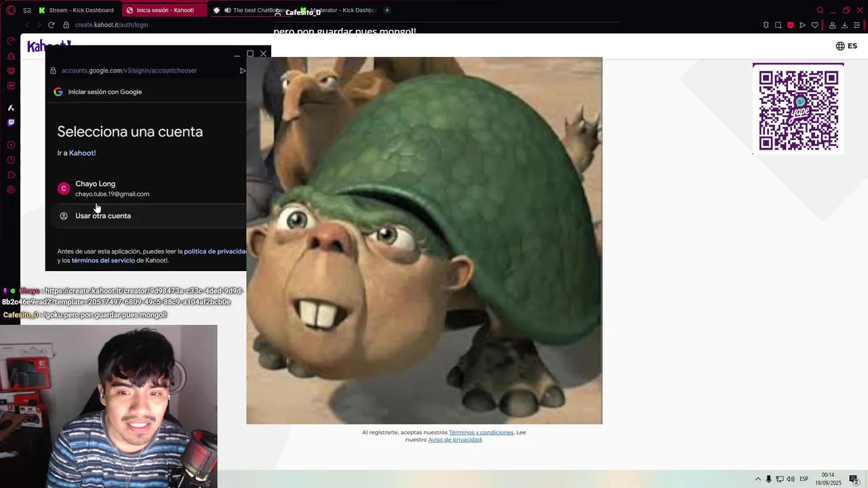This screenshot has width=868, height=488.
Task: Switch the ESP keyboard language indicator
Action: [x=804, y=479]
